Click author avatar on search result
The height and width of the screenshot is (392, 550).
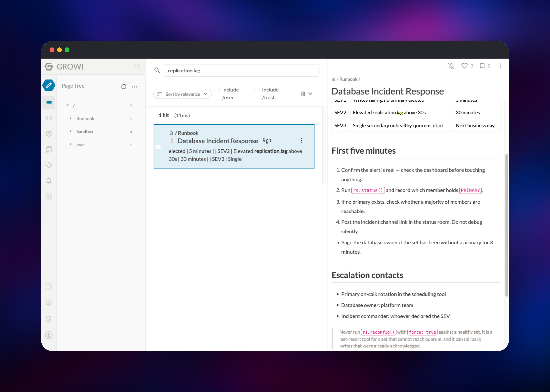click(172, 141)
